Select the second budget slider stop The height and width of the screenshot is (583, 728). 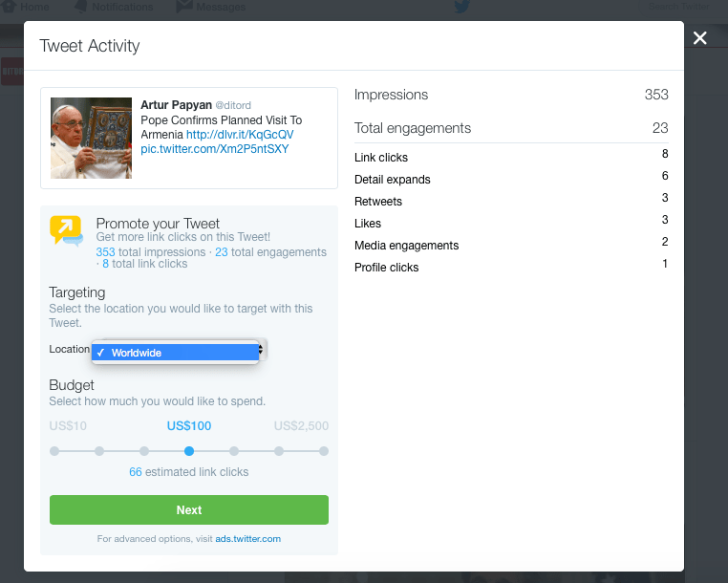[99, 451]
